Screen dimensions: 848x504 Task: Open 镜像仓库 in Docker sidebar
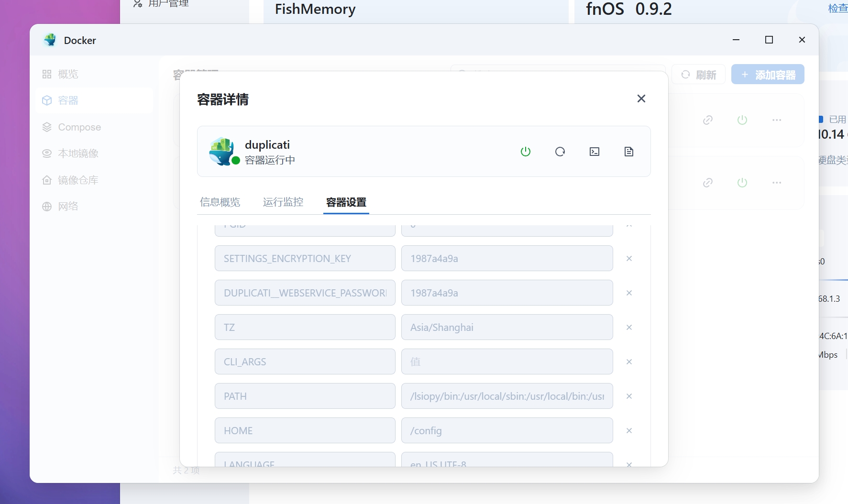click(94, 180)
